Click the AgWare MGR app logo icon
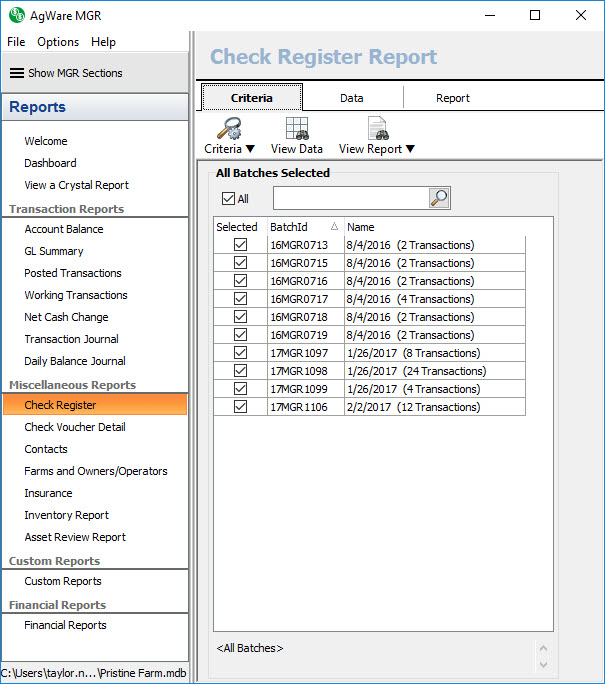 coord(16,15)
